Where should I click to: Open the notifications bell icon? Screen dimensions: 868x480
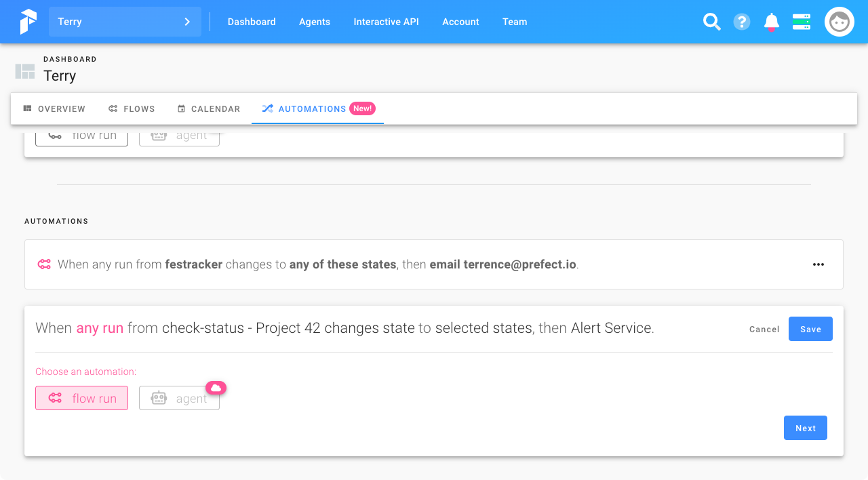(x=772, y=22)
